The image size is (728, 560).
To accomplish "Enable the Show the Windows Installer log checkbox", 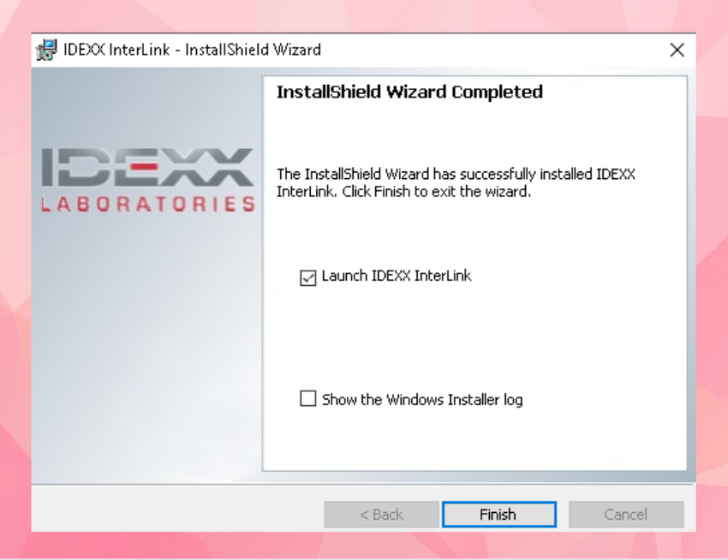I will coord(307,398).
